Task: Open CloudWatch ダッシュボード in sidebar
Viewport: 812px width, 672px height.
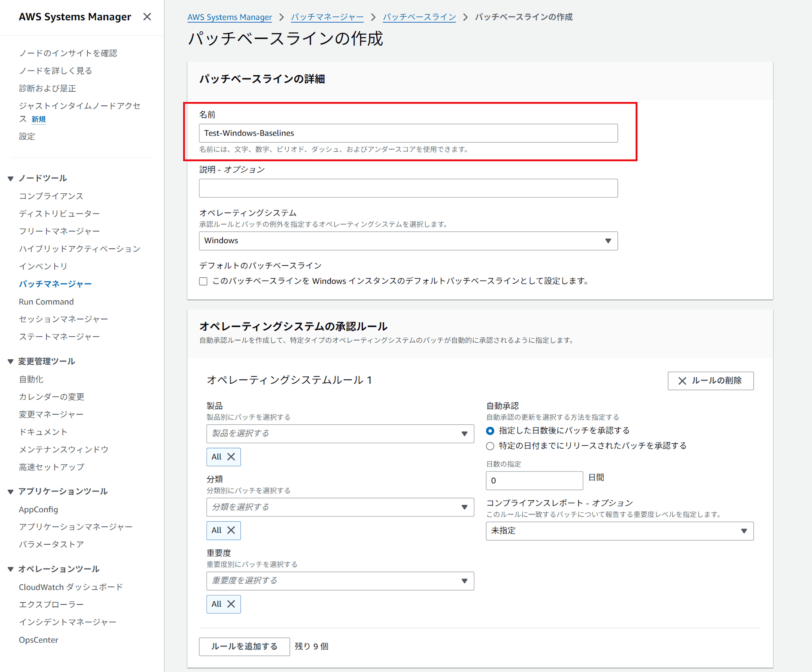Action: [x=71, y=587]
